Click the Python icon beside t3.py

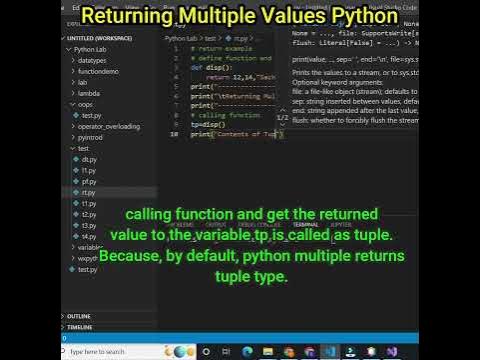pos(76,225)
